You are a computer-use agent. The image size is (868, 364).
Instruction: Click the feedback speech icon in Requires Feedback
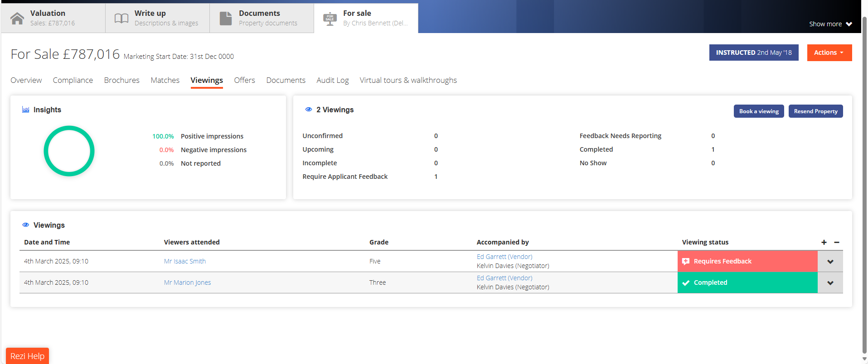click(x=686, y=261)
